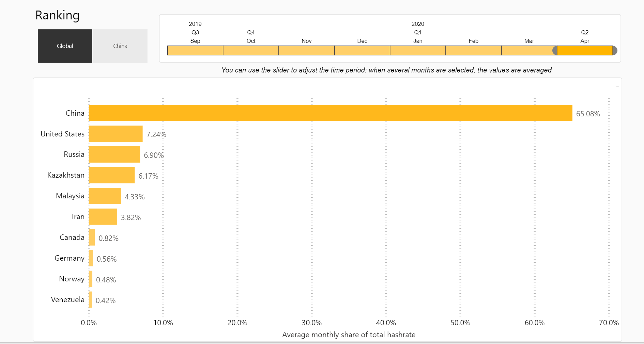
Task: Select the Global ranking tab
Action: click(x=65, y=46)
